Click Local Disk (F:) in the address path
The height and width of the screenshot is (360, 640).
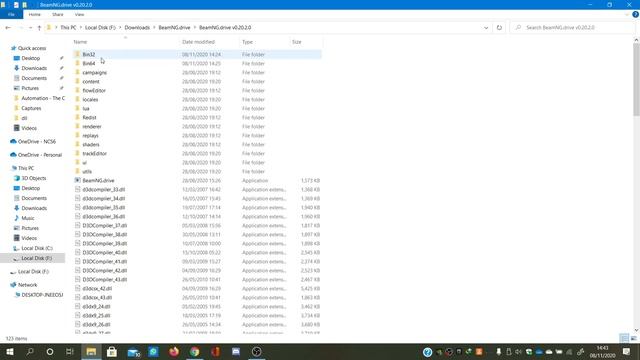(x=100, y=27)
